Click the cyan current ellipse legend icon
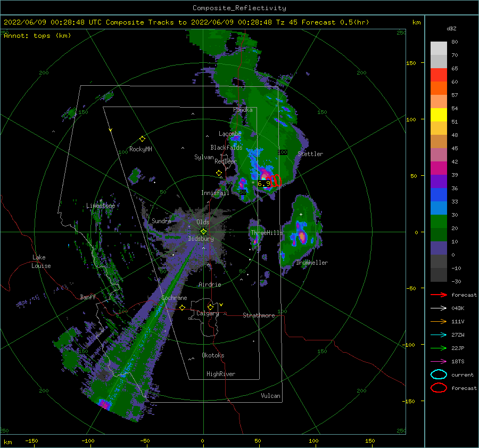Viewport: 479px width, 448px height. (x=439, y=374)
